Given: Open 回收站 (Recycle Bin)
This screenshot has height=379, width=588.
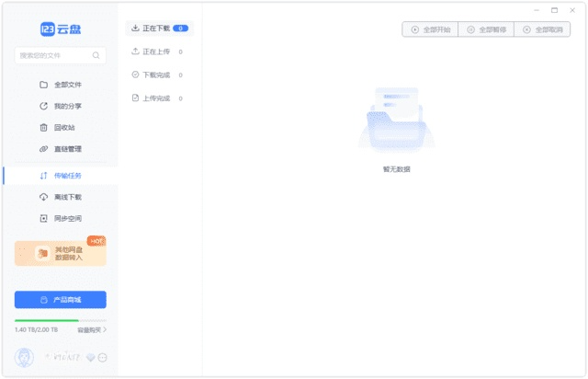Looking at the screenshot, I should [x=64, y=128].
